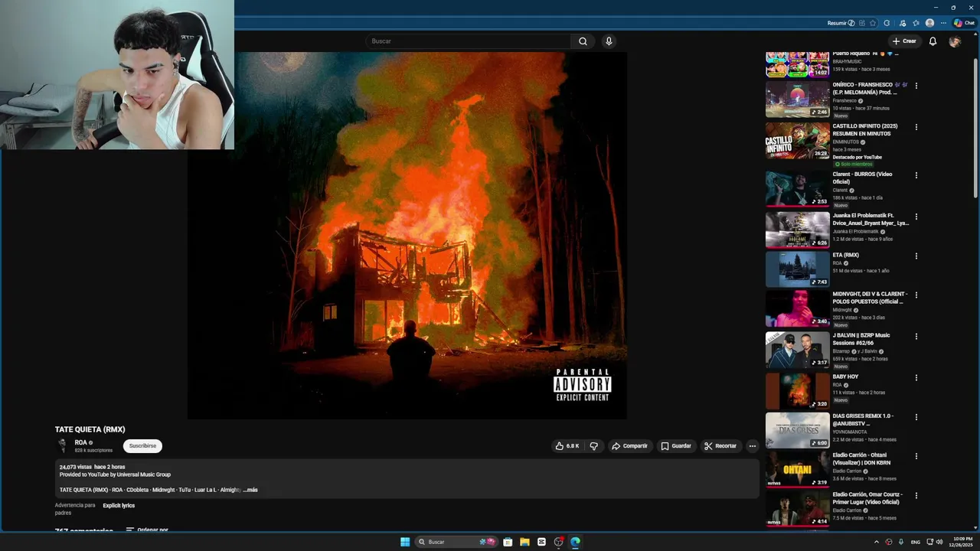Click the Compartir share button

[629, 446]
